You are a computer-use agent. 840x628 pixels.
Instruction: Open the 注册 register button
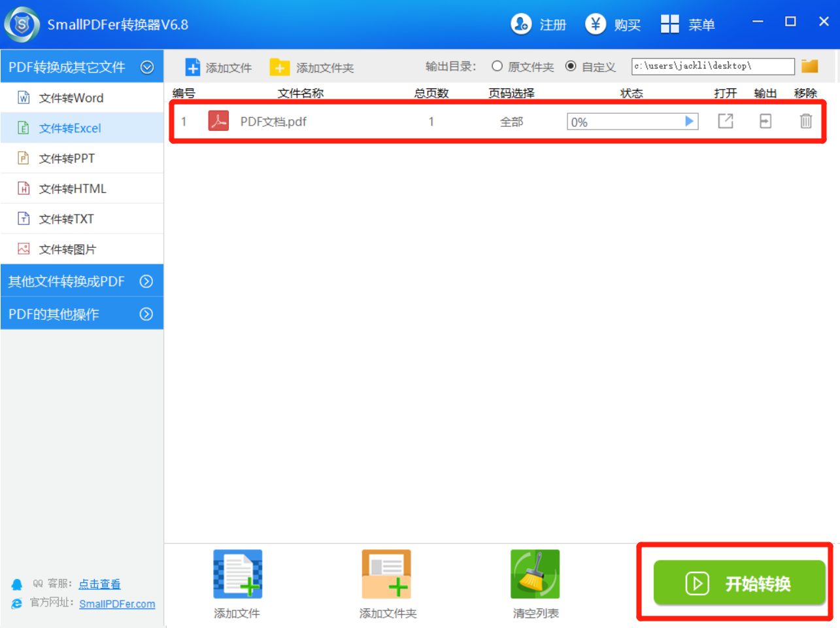click(539, 25)
